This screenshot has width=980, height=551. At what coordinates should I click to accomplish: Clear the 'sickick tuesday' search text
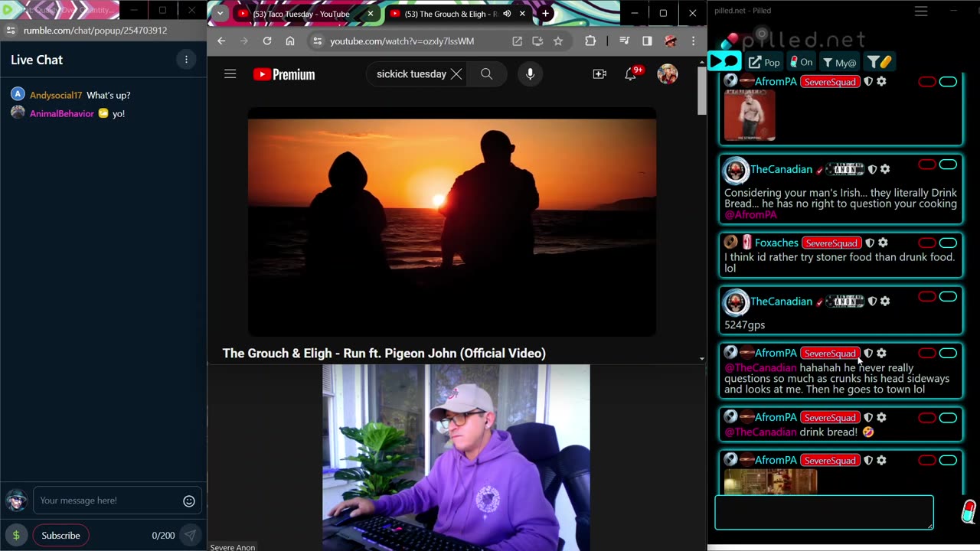(x=456, y=74)
